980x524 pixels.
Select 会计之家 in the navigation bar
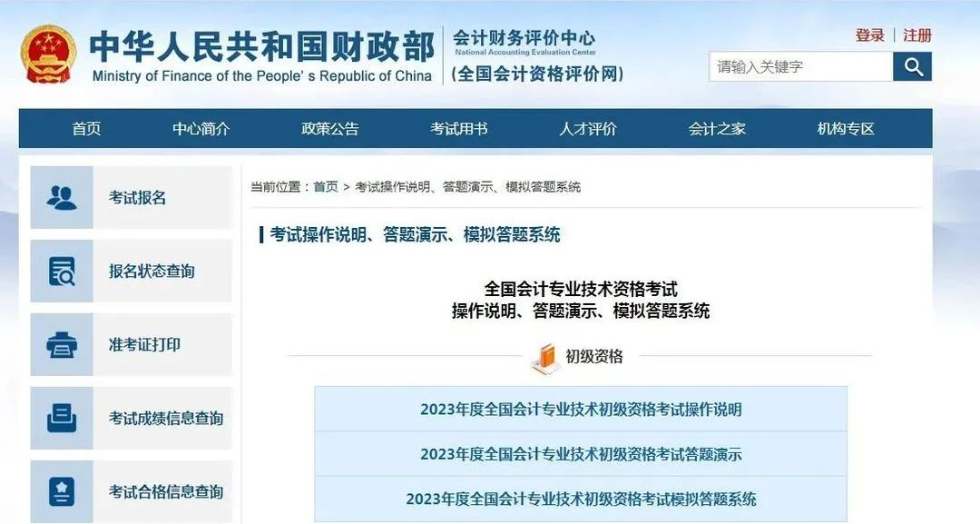[717, 129]
